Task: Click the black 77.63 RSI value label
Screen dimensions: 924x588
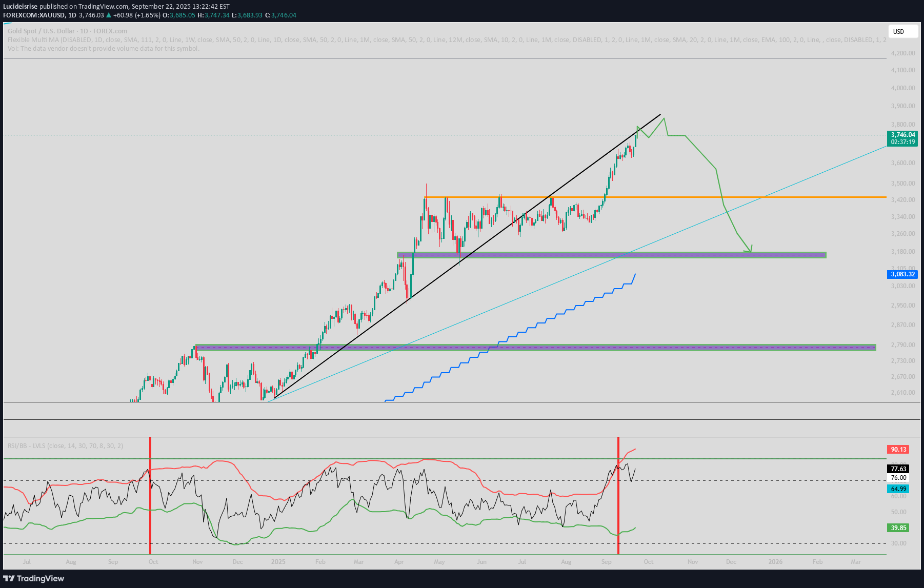Action: [898, 469]
